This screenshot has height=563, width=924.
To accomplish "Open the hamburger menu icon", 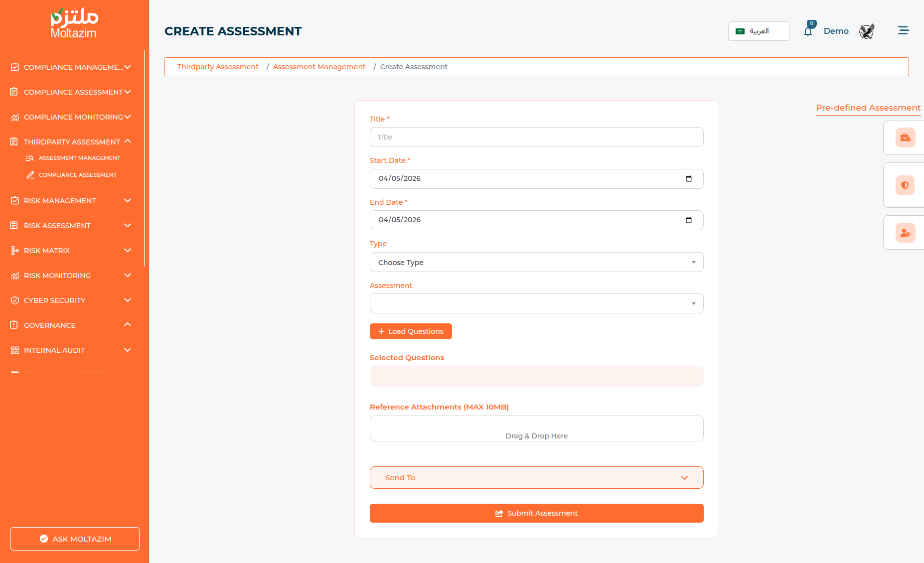I will (x=903, y=30).
